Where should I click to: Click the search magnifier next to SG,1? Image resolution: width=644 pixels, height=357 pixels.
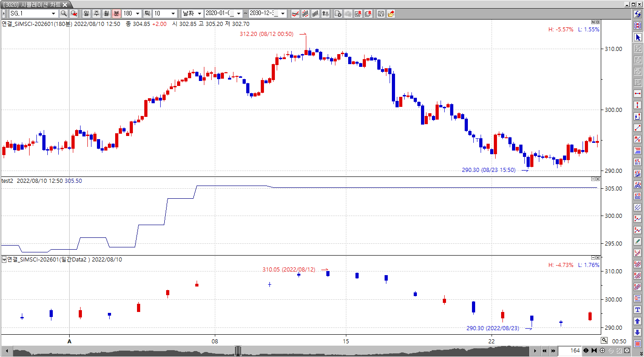coord(64,14)
